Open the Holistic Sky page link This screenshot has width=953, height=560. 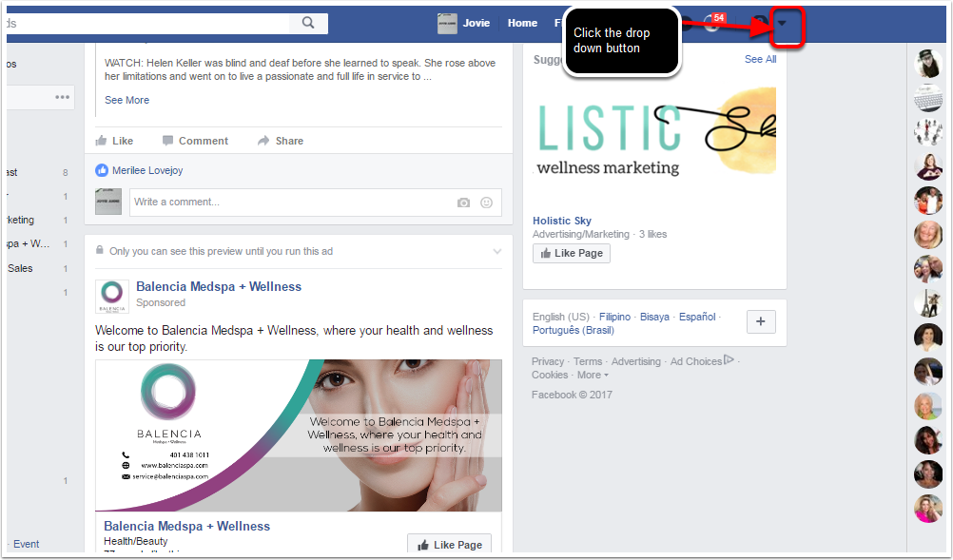tap(561, 222)
